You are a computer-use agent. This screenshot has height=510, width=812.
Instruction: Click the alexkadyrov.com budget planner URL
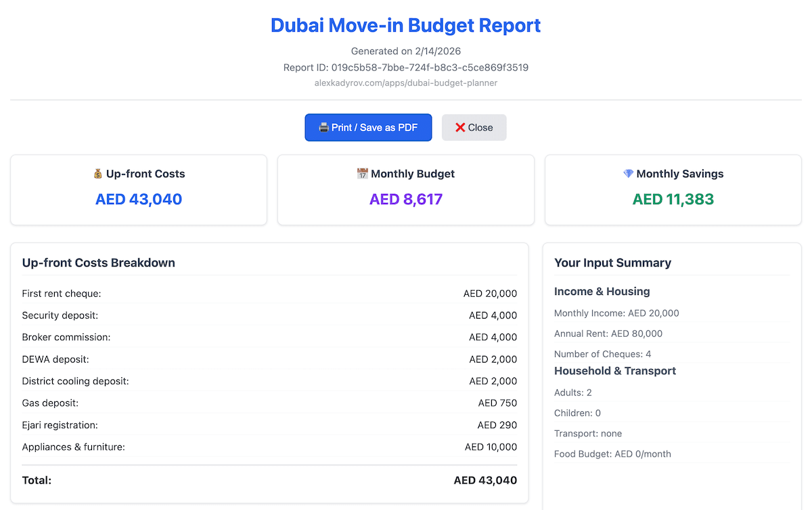pyautogui.click(x=406, y=83)
